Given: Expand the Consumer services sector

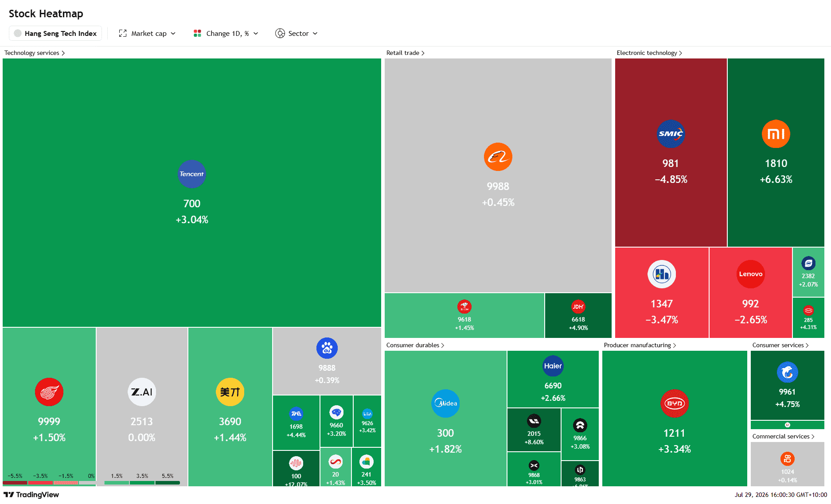Looking at the screenshot, I should pos(780,345).
